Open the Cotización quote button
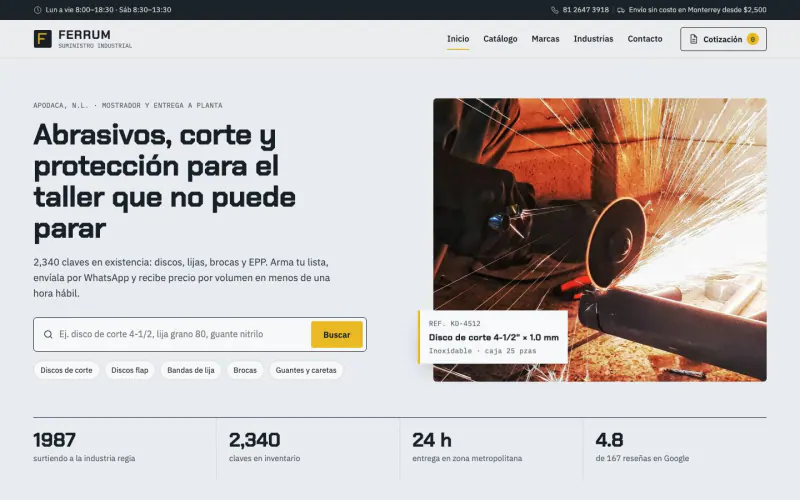Viewport: 800px width, 500px height. (x=723, y=39)
